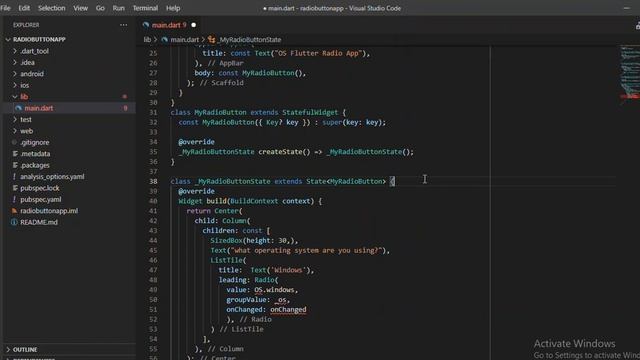
Task: Click main.dart breadcrumb segment
Action: click(x=184, y=40)
